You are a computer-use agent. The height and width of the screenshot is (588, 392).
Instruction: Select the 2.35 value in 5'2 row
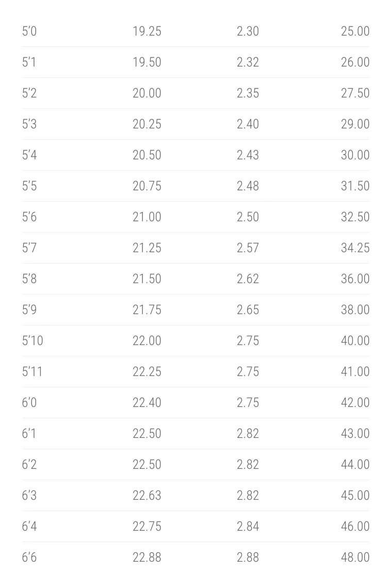coord(248,93)
